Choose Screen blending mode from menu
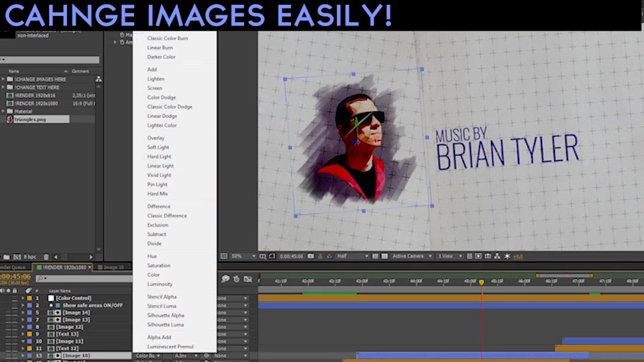Image resolution: width=644 pixels, height=362 pixels. 154,88
